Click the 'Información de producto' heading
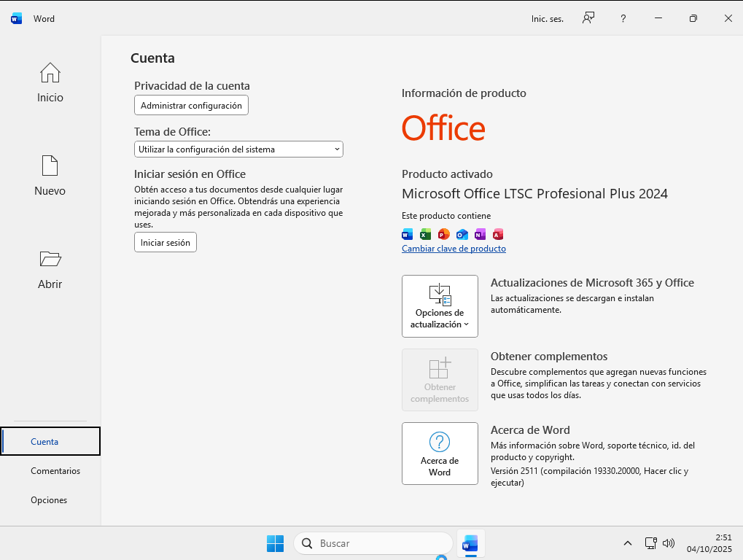The image size is (743, 560). pos(464,93)
